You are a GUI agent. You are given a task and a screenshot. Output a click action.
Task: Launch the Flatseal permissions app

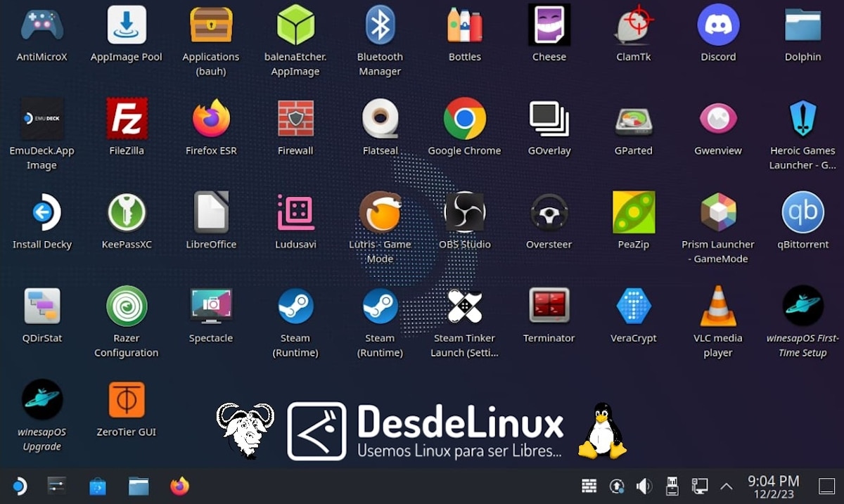[x=380, y=119]
